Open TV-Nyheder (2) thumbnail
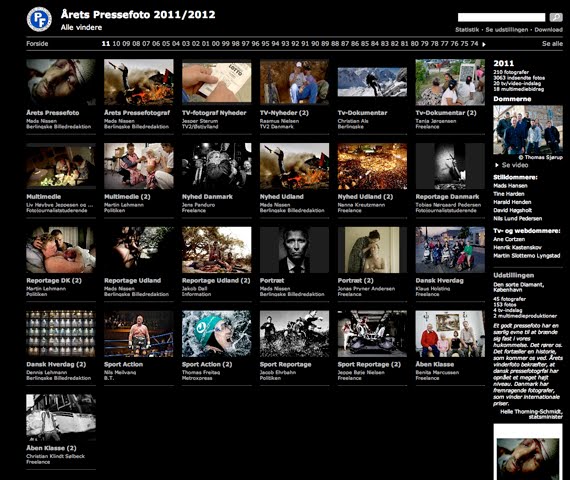The image size is (570, 480). [294, 82]
